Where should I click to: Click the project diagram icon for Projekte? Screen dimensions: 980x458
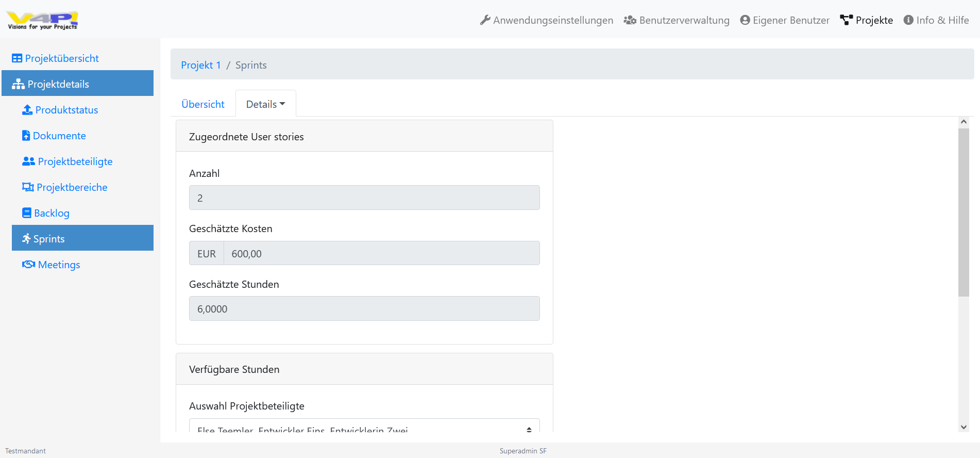pos(846,20)
